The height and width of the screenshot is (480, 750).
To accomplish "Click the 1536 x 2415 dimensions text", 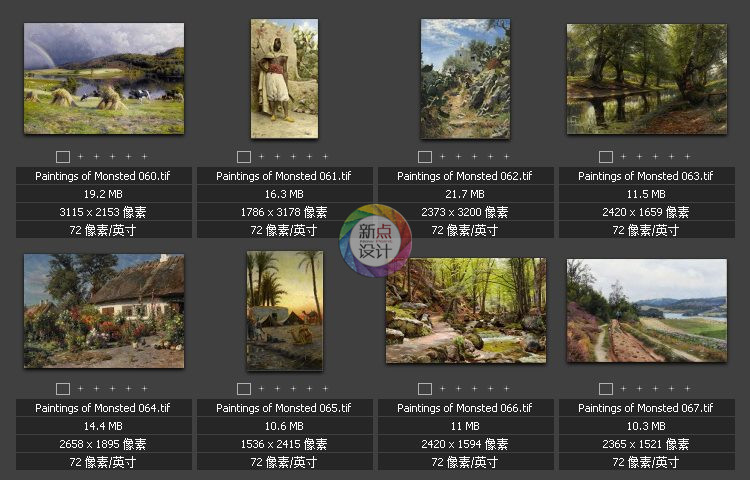I will (x=284, y=444).
